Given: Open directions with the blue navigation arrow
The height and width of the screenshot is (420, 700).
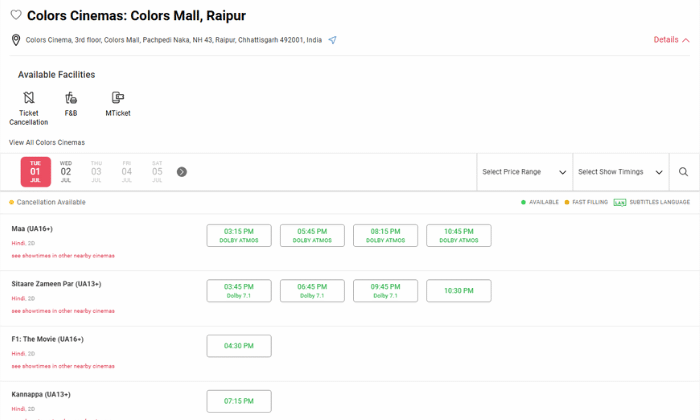Looking at the screenshot, I should [332, 40].
